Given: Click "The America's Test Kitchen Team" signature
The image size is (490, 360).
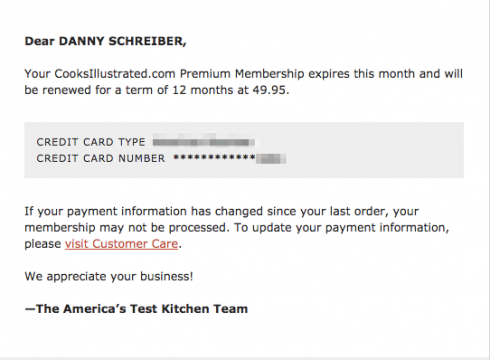Looking at the screenshot, I should (136, 309).
